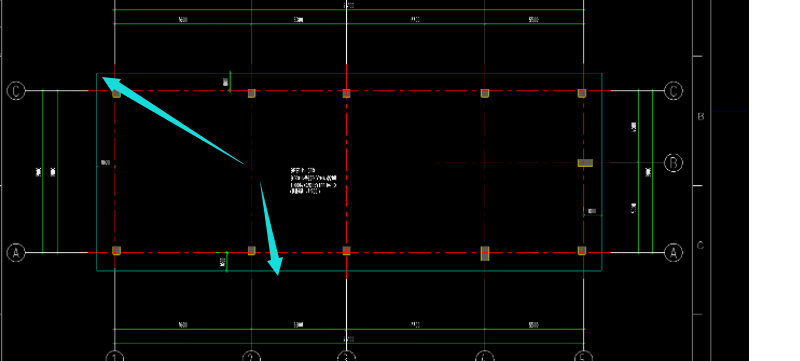This screenshot has width=800, height=361.
Task: Click the left axis bubble labeled C
Action: click(x=16, y=91)
